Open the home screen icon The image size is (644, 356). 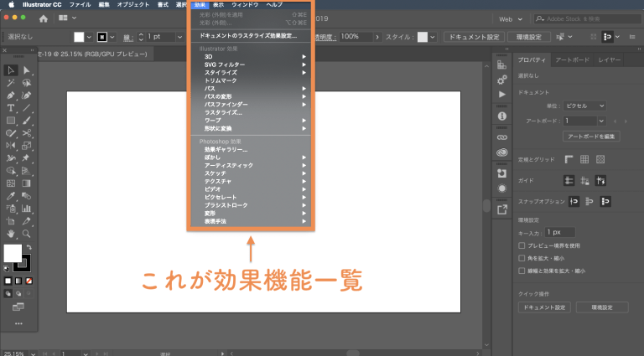44,18
